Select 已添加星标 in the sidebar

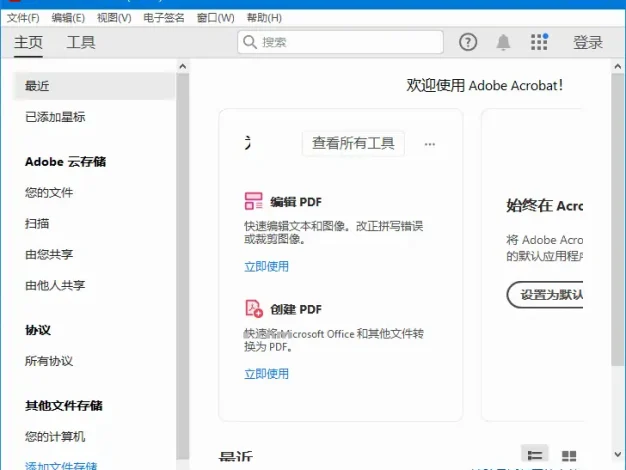point(55,117)
